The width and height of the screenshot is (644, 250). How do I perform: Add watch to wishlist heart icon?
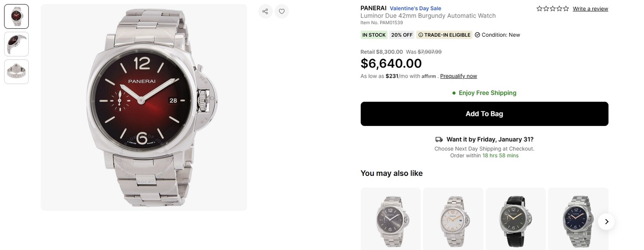[x=282, y=11]
